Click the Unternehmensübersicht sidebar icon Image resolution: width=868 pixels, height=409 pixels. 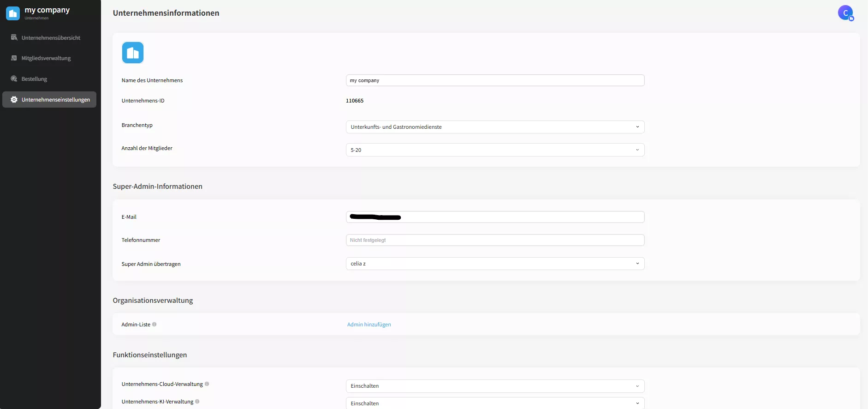point(14,37)
